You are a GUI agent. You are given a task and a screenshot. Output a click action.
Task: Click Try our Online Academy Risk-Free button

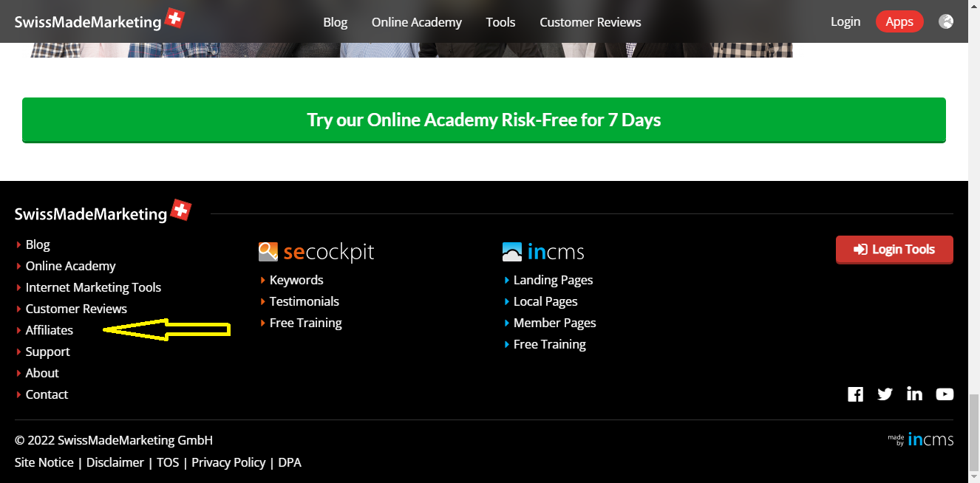click(484, 120)
